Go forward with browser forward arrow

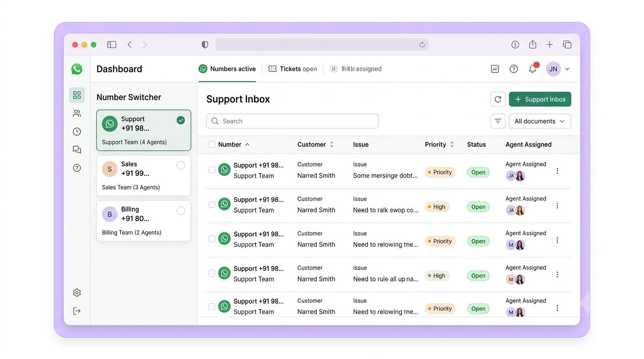(x=145, y=44)
